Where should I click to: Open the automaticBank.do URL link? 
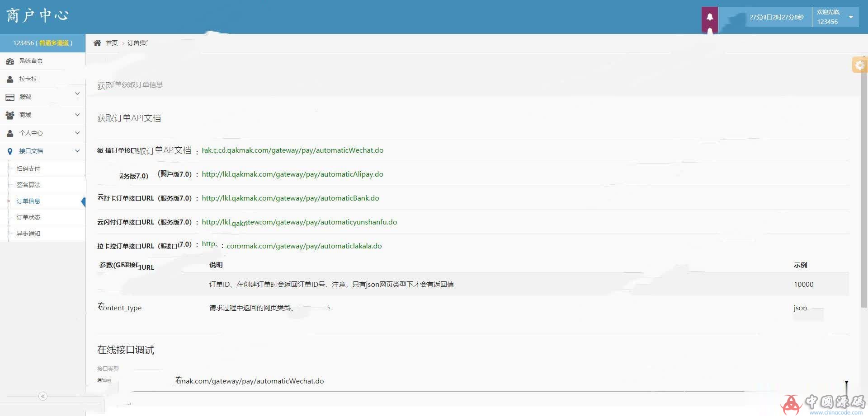point(290,198)
